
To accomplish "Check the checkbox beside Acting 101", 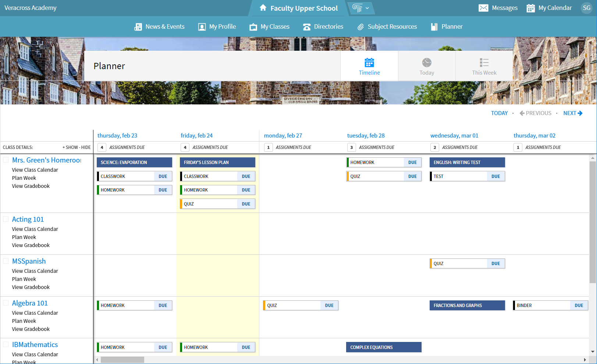I will (x=6, y=219).
